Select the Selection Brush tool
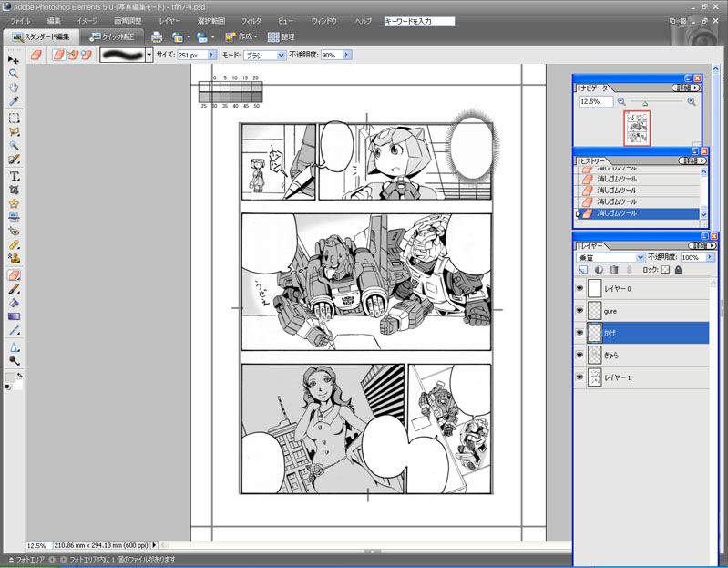 [14, 160]
